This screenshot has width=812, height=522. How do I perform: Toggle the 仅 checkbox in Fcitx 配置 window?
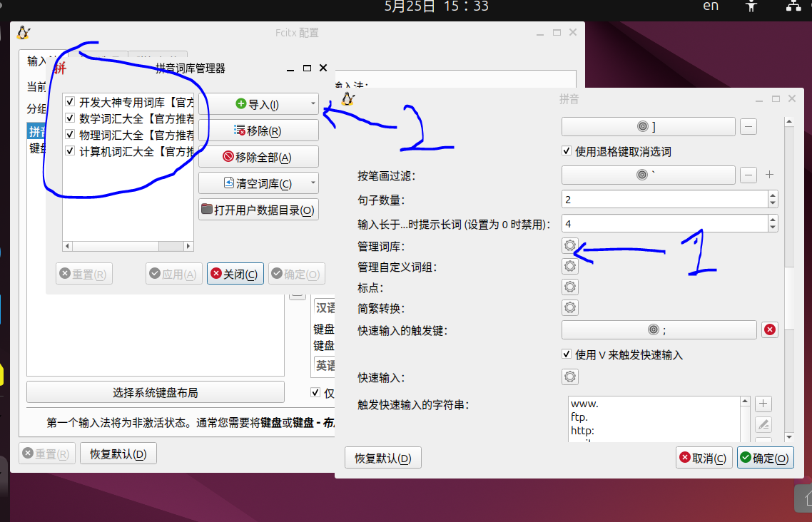[315, 392]
